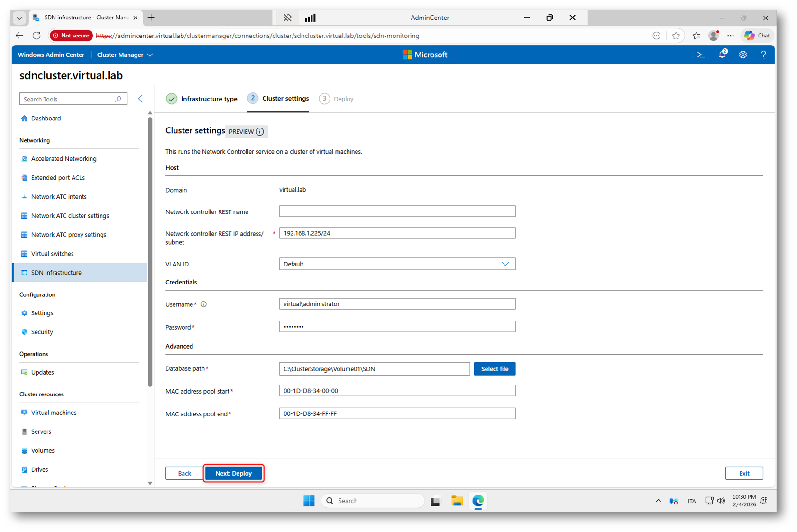Open PowerShell console icon in header
797x532 pixels.
click(701, 55)
